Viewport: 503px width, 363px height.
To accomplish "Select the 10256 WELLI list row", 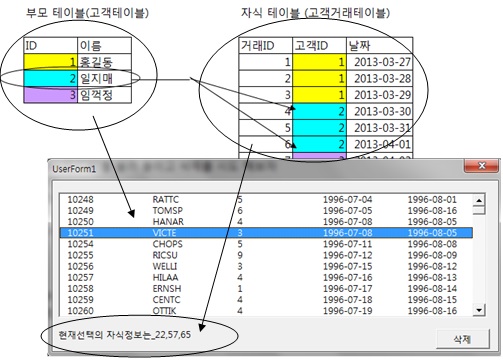I will (x=266, y=266).
